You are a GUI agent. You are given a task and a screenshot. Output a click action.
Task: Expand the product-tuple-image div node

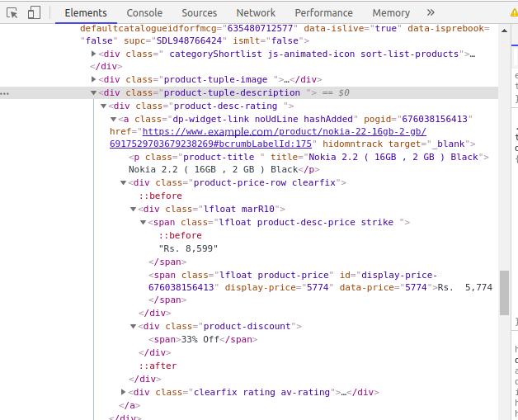[x=93, y=79]
